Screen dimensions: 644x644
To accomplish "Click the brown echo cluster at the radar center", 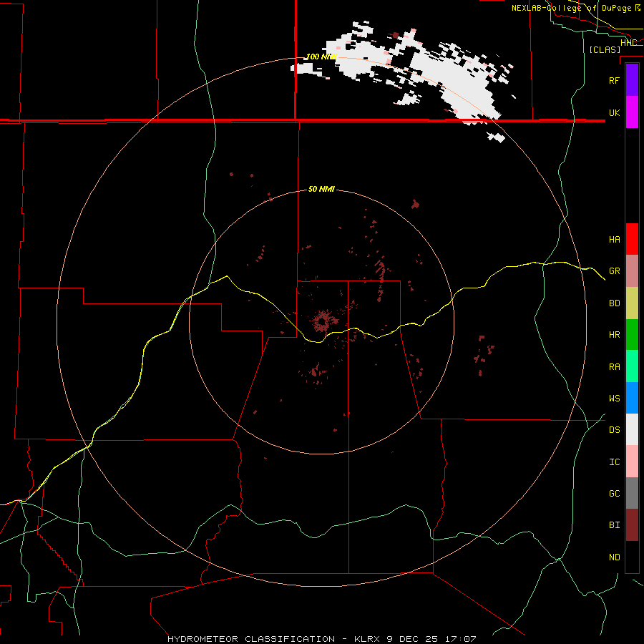I will [323, 321].
